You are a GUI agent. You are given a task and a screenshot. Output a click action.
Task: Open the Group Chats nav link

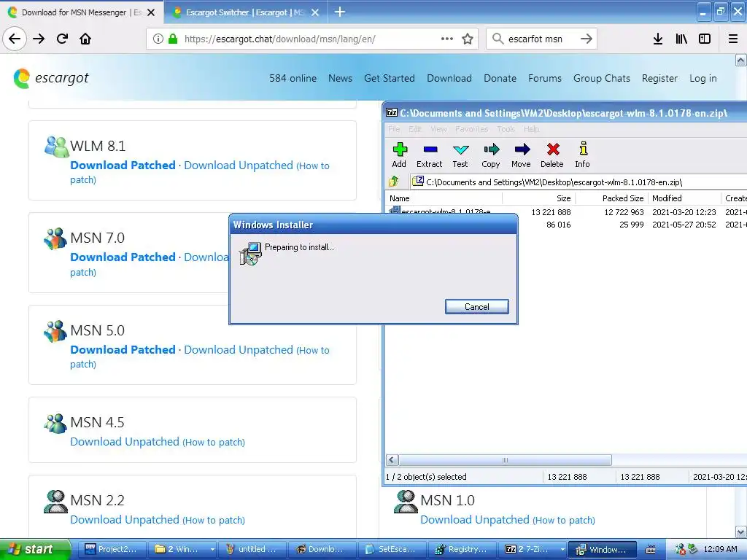coord(601,78)
